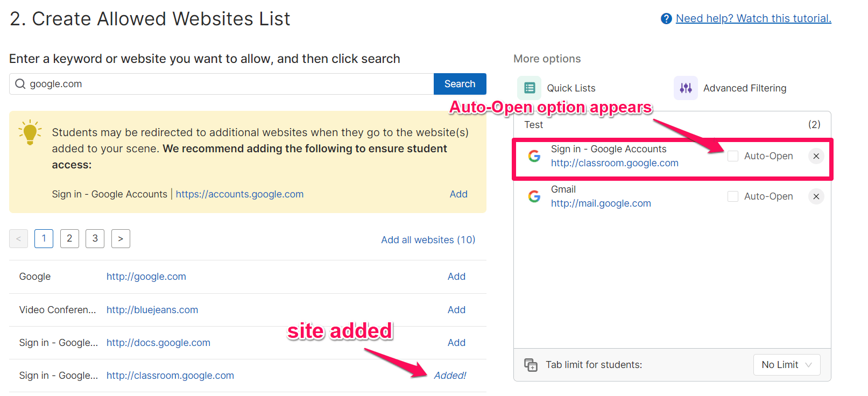The height and width of the screenshot is (396, 868).
Task: Click 'Tab limit for students:' label
Action: click(594, 365)
